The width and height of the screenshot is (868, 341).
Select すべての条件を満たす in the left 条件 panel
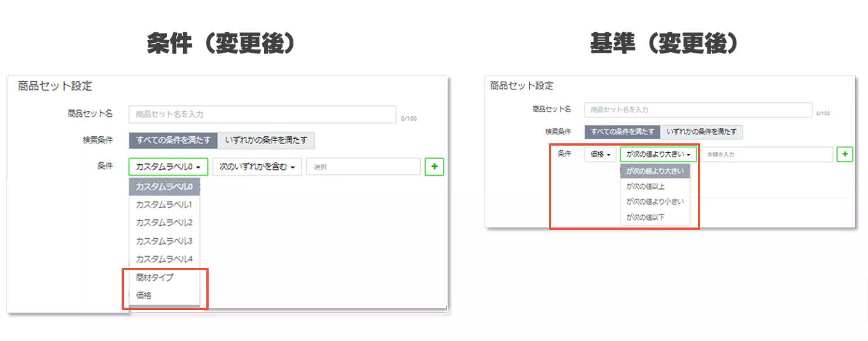click(x=173, y=140)
